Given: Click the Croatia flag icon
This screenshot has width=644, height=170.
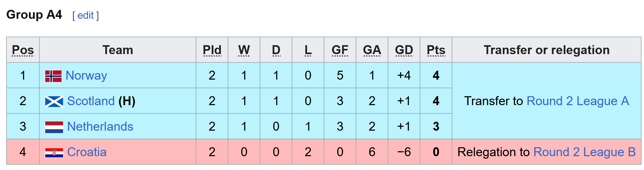Looking at the screenshot, I should (x=54, y=152).
